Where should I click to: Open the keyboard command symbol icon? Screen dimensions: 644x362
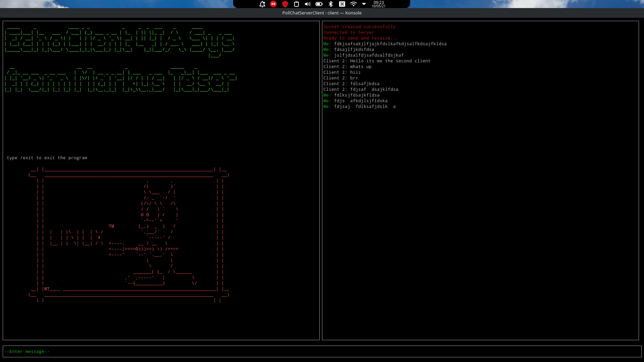click(x=342, y=4)
